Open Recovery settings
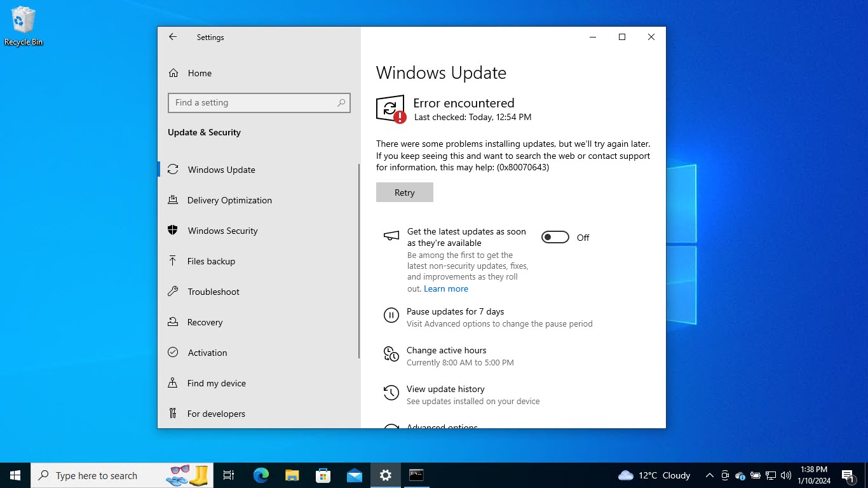This screenshot has width=868, height=488. click(x=259, y=322)
